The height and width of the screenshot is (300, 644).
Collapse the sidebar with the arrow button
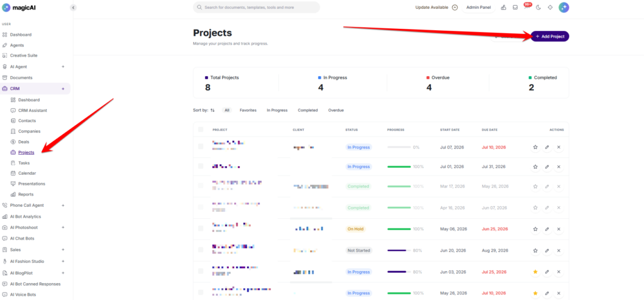(x=73, y=8)
